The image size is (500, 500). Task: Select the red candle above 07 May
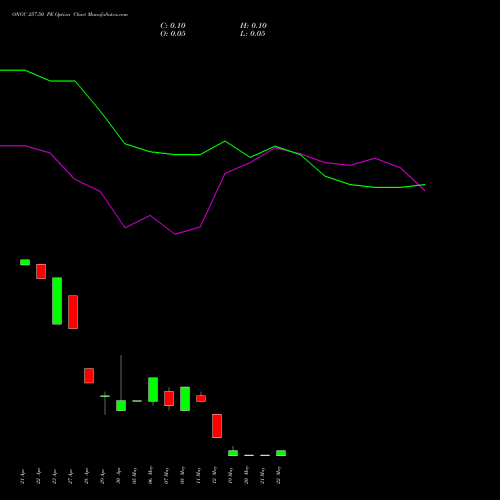coord(169,399)
